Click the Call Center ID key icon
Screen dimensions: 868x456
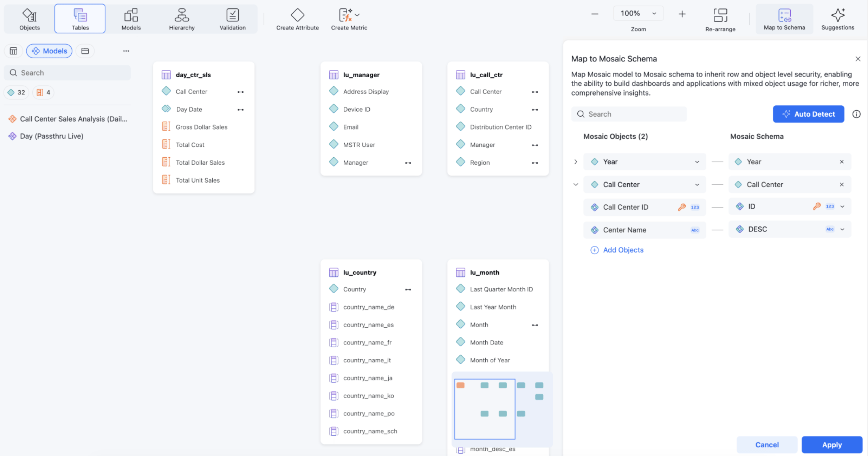(x=682, y=207)
